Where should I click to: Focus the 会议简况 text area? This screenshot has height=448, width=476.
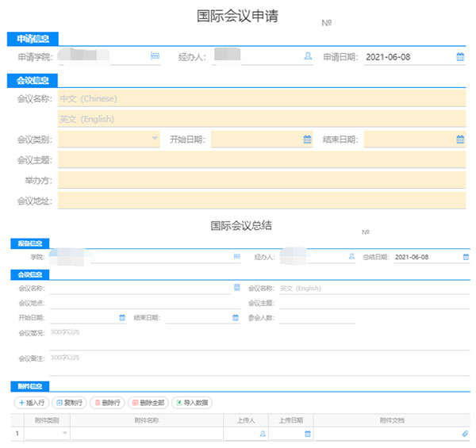260,339
